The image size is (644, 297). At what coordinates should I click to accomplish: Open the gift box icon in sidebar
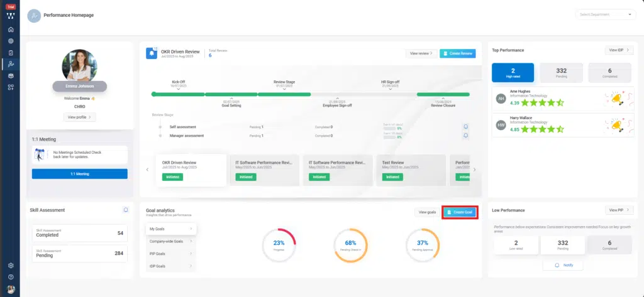(11, 76)
